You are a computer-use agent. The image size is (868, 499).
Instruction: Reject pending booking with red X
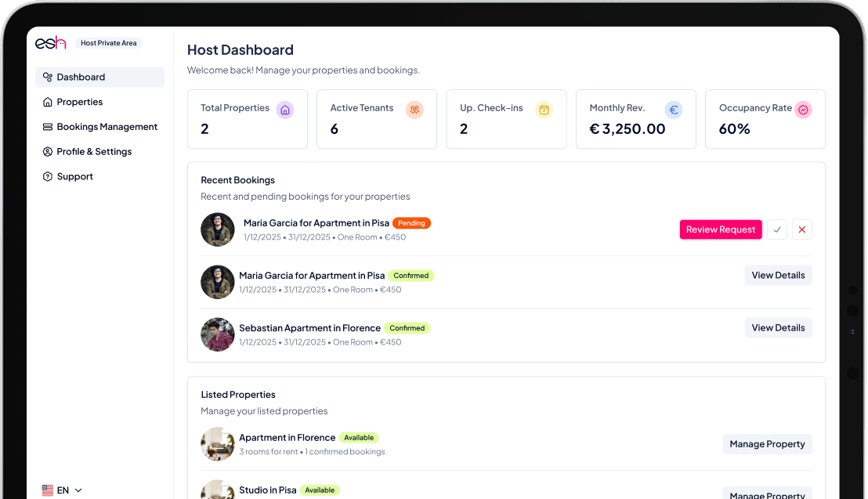tap(802, 230)
